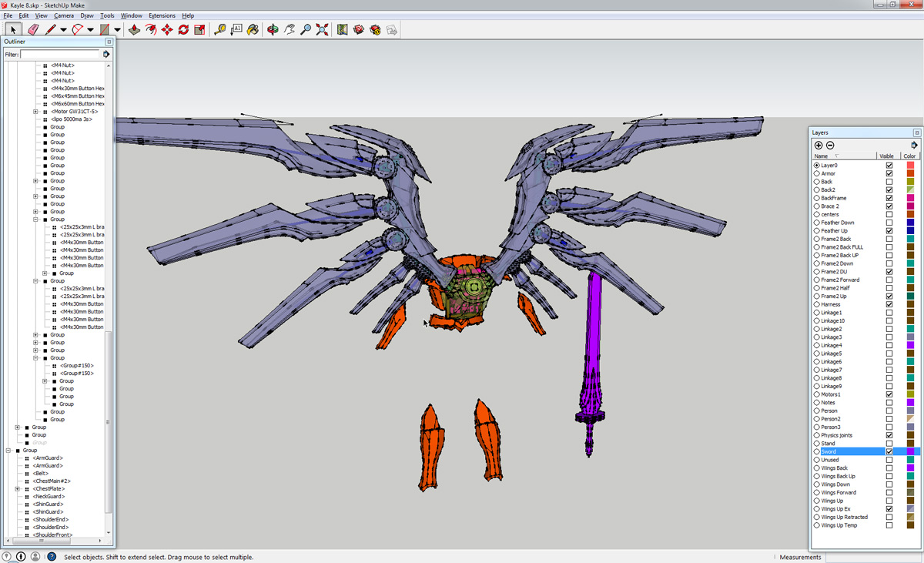Open the Add Location map tool

click(343, 30)
